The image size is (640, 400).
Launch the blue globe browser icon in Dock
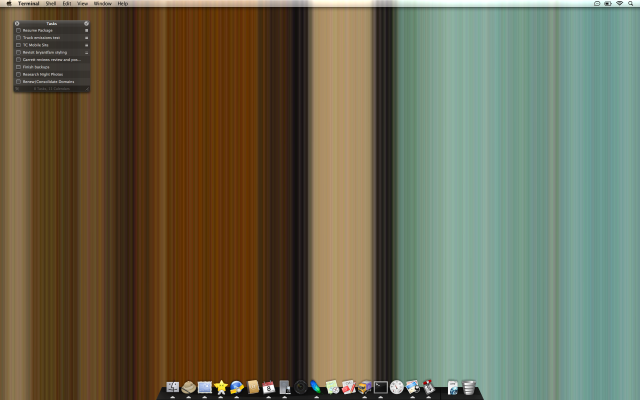click(237, 387)
